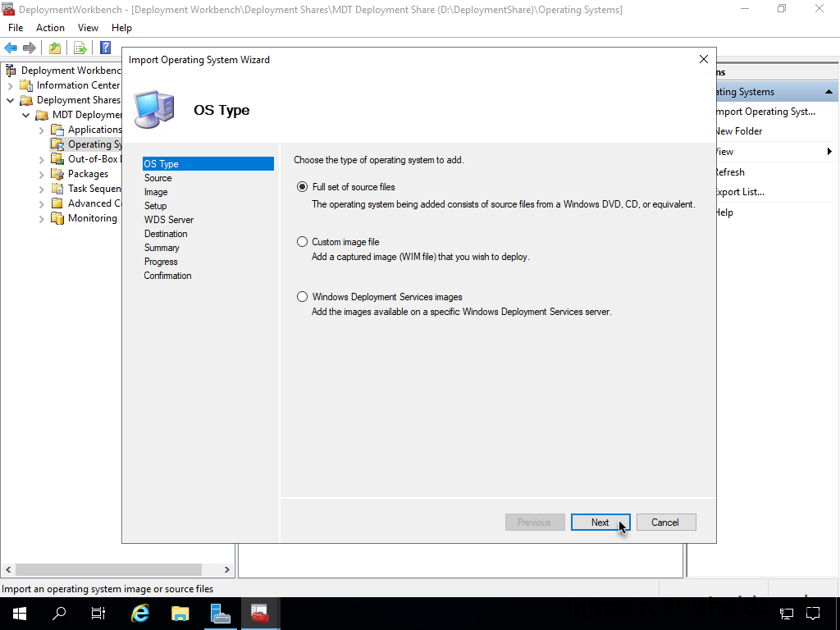
Task: Open the View menu
Action: (x=88, y=28)
